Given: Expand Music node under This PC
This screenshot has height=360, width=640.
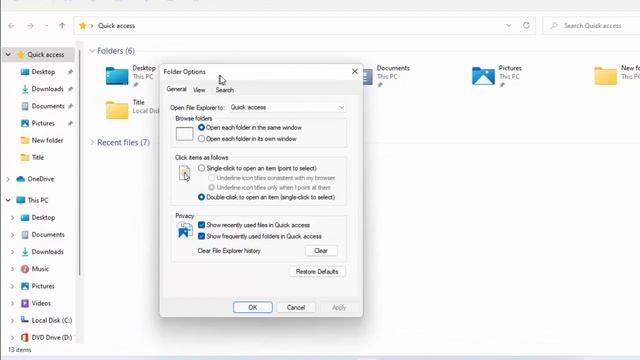Looking at the screenshot, I should (12, 269).
